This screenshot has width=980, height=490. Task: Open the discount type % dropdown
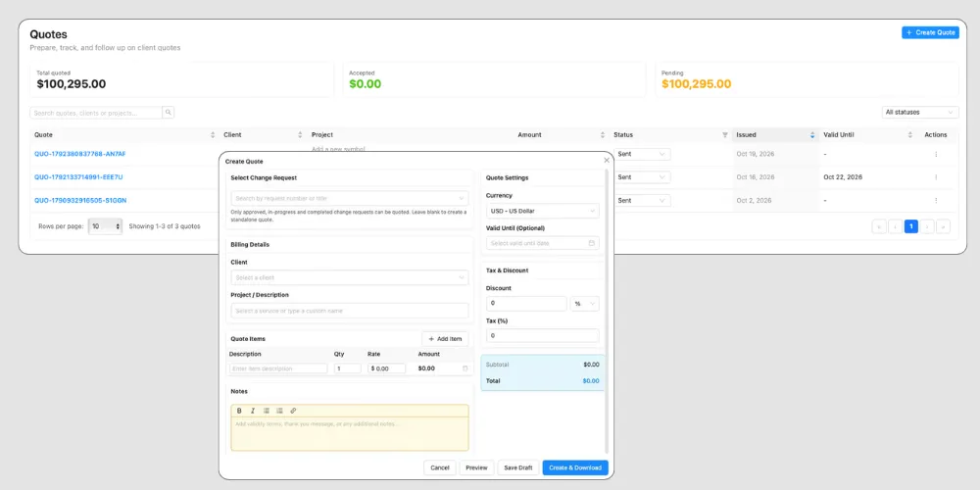[584, 303]
